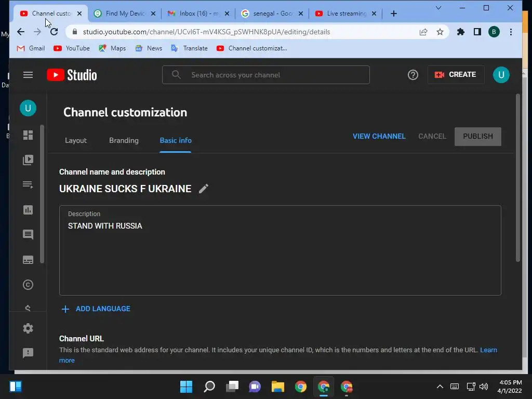The width and height of the screenshot is (532, 399).
Task: Share this page icon in address bar
Action: tap(423, 32)
